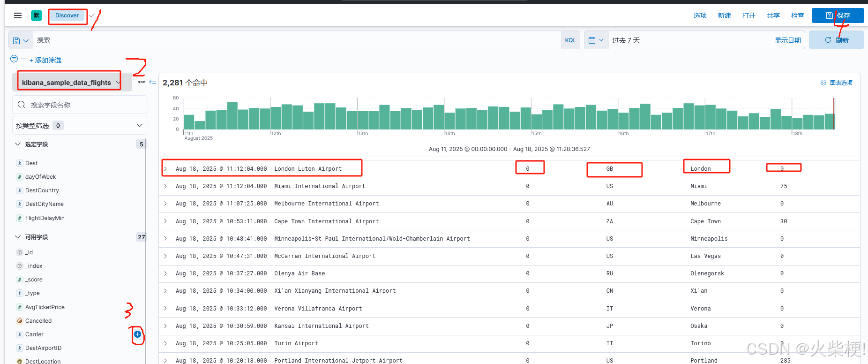Open kibana_sample_data_flights index pattern dropdown
This screenshot has width=868, height=364.
[x=71, y=83]
